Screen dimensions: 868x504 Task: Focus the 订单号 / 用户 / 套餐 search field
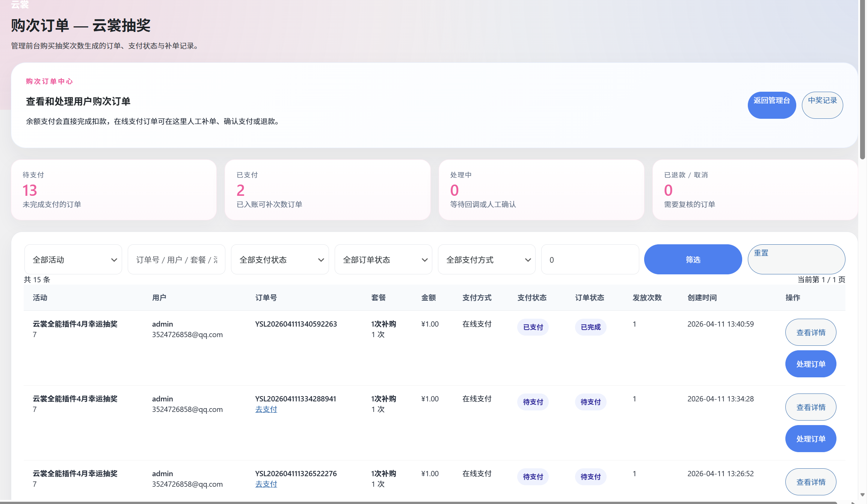point(177,260)
